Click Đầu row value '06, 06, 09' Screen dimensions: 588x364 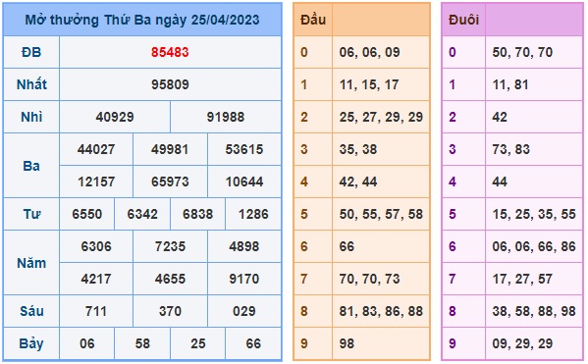(x=369, y=52)
